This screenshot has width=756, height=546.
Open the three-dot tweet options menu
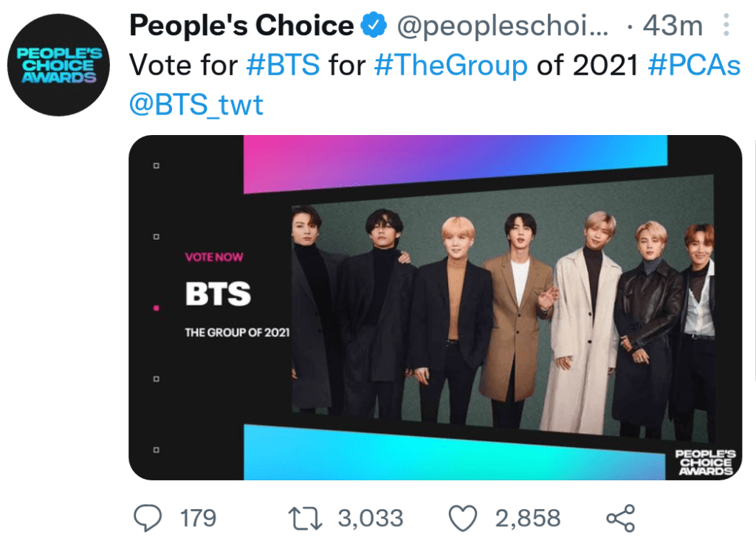pos(726,27)
